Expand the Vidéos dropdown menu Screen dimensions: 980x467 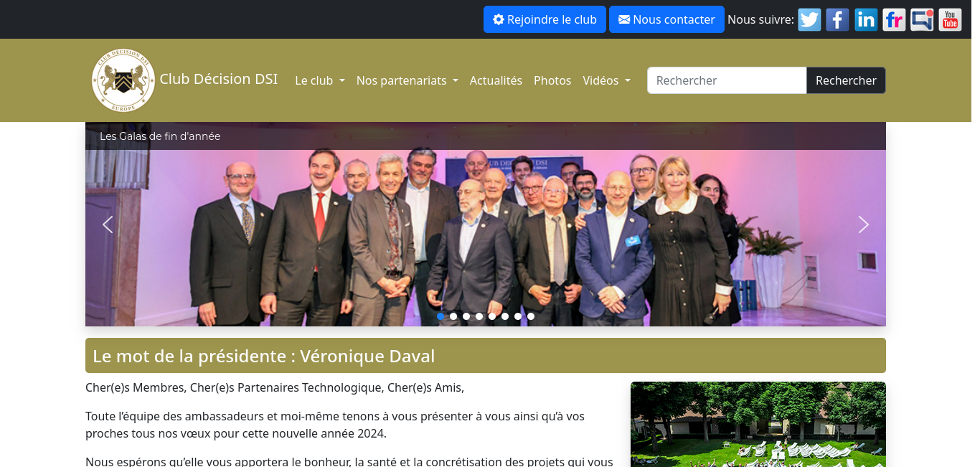606,80
